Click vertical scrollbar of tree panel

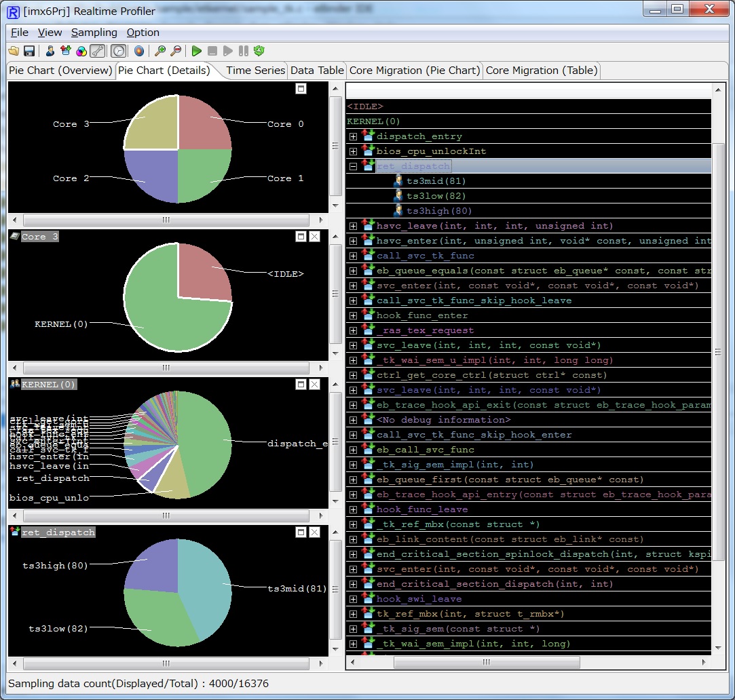click(x=717, y=351)
